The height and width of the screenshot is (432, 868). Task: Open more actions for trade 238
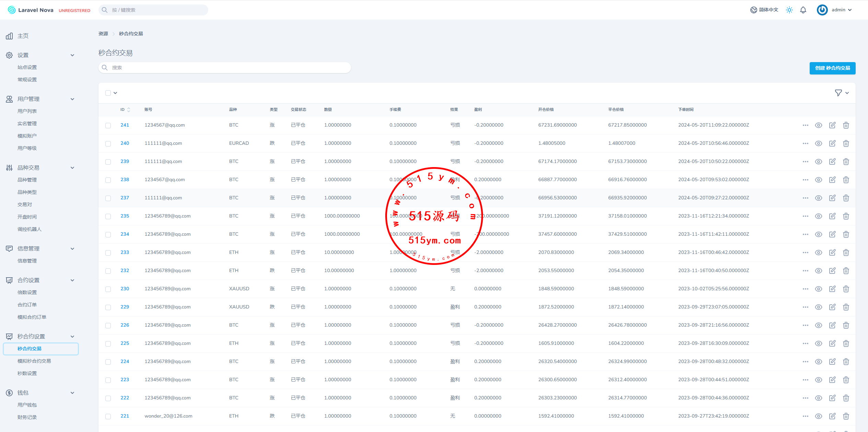[x=805, y=180]
